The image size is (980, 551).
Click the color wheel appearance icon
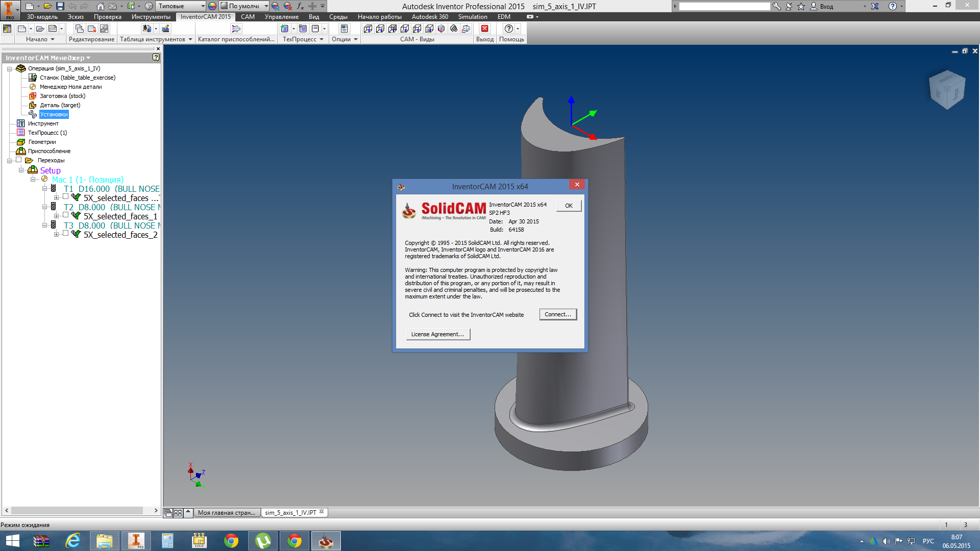pyautogui.click(x=212, y=6)
